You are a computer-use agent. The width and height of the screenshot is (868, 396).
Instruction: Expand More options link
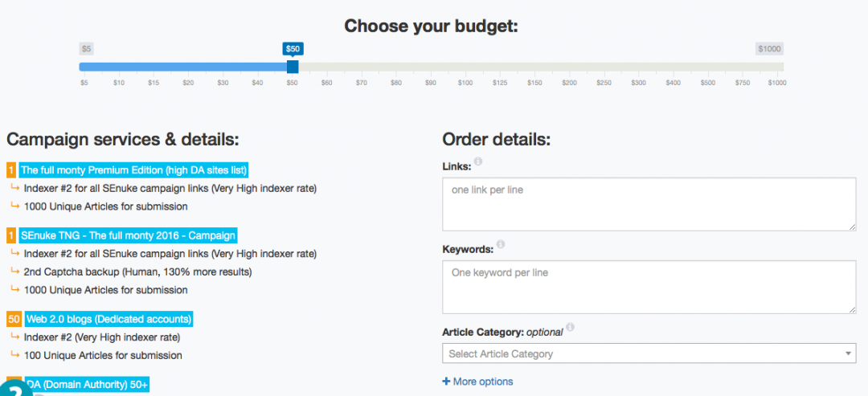point(482,382)
